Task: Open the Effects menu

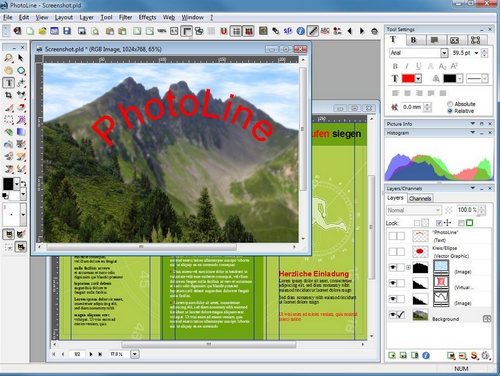Action: point(147,17)
